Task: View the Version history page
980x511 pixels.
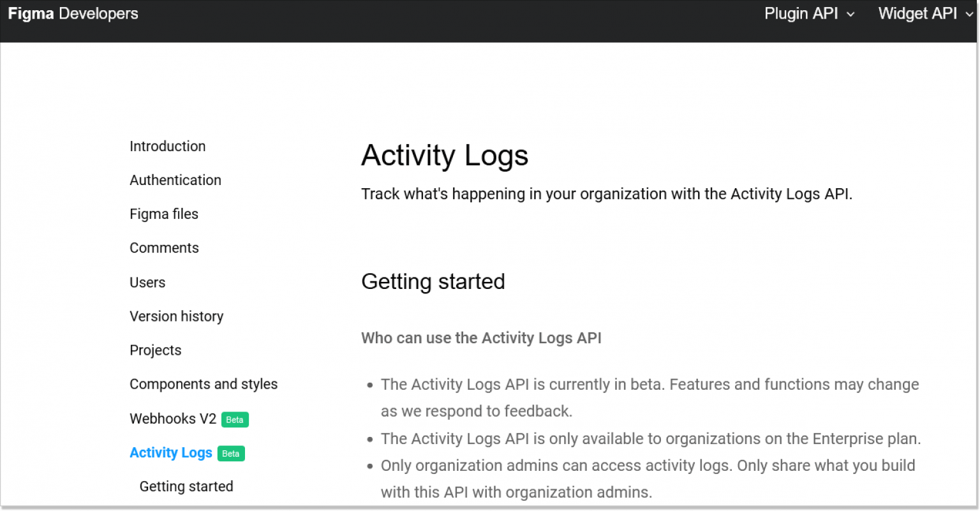Action: pos(176,316)
